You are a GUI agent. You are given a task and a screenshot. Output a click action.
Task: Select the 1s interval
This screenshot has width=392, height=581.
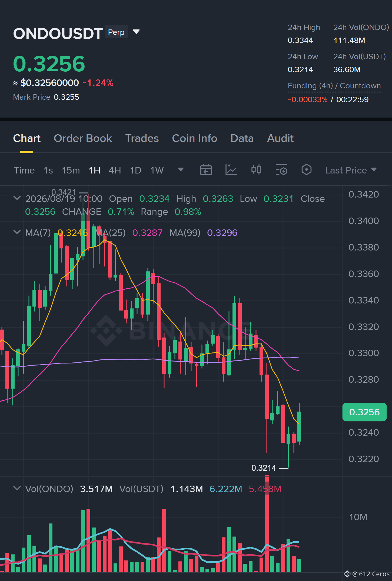48,170
